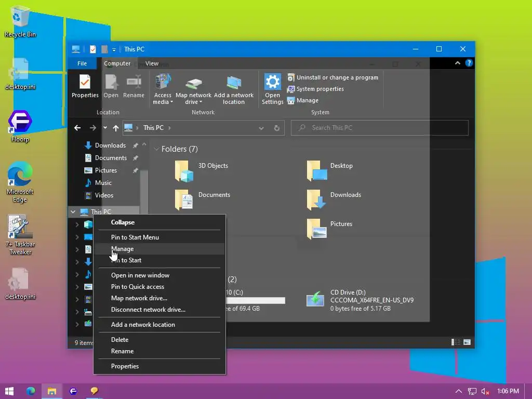Viewport: 532px width, 399px height.
Task: Select the Desktop folder in Folders
Action: pos(330,170)
